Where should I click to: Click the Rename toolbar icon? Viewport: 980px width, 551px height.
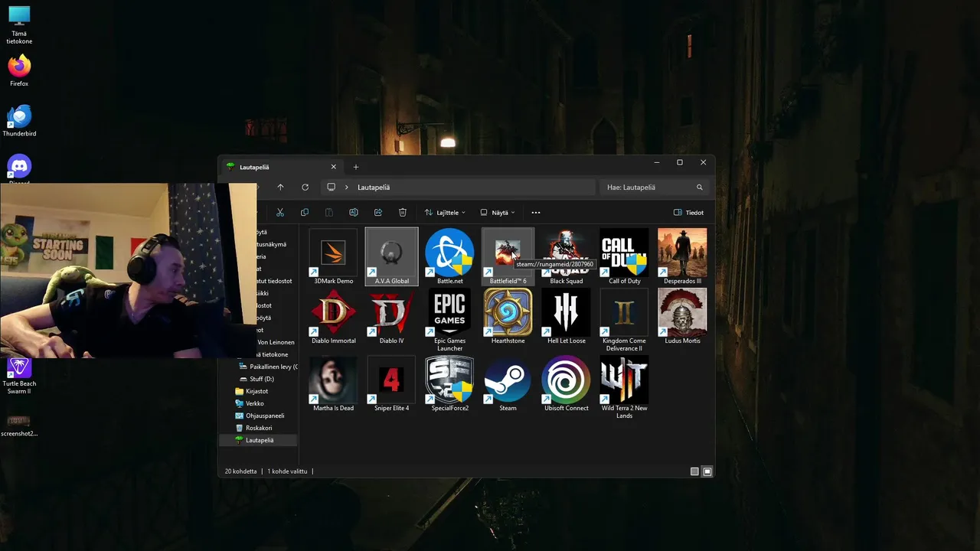354,212
